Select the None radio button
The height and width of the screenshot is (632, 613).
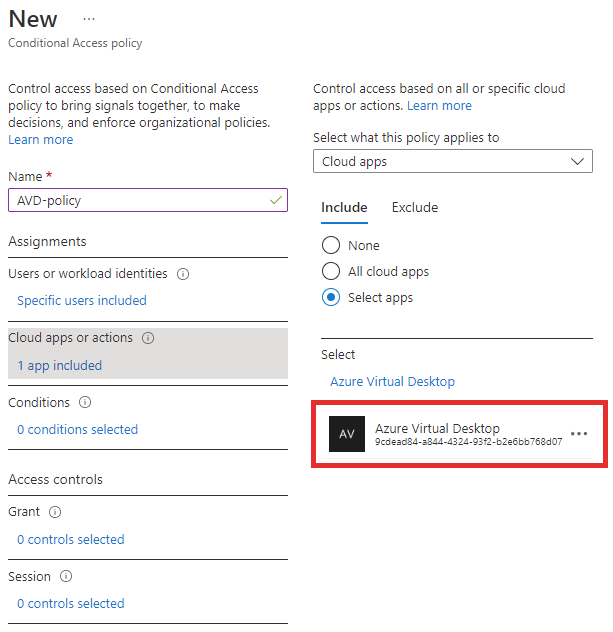pos(331,245)
